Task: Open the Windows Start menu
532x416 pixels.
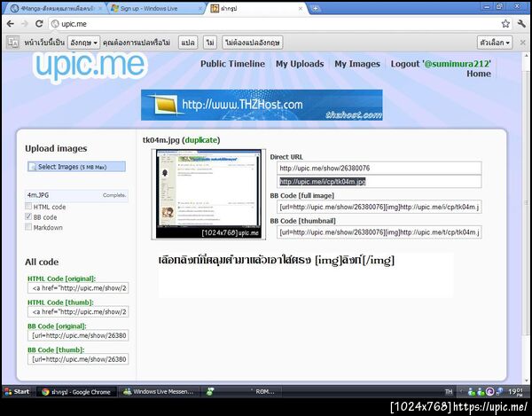Action: tap(18, 391)
